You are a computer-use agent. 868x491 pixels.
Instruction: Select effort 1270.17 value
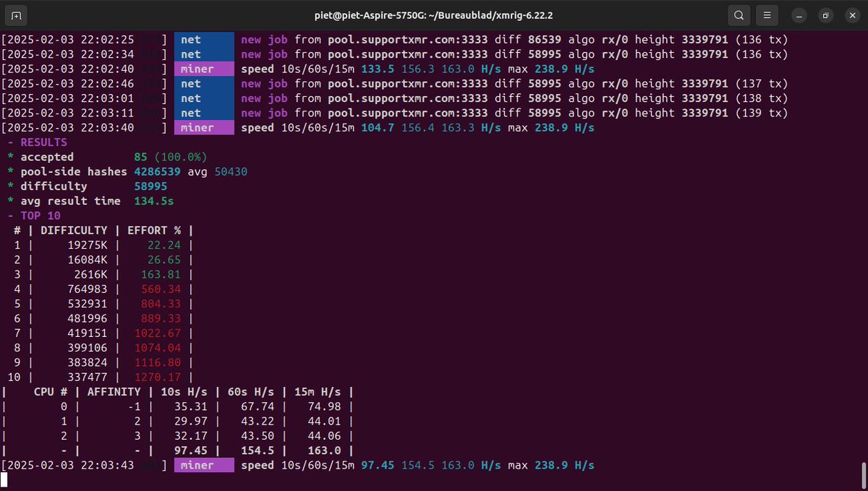pos(158,377)
